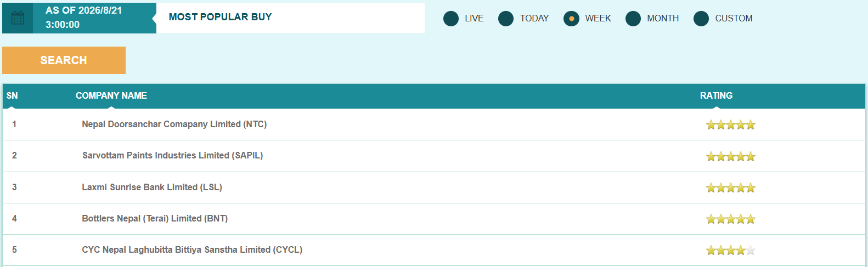Open Laxmi Sunrise Bank Limited (LSL)
Image resolution: width=868 pixels, height=267 pixels.
click(152, 188)
